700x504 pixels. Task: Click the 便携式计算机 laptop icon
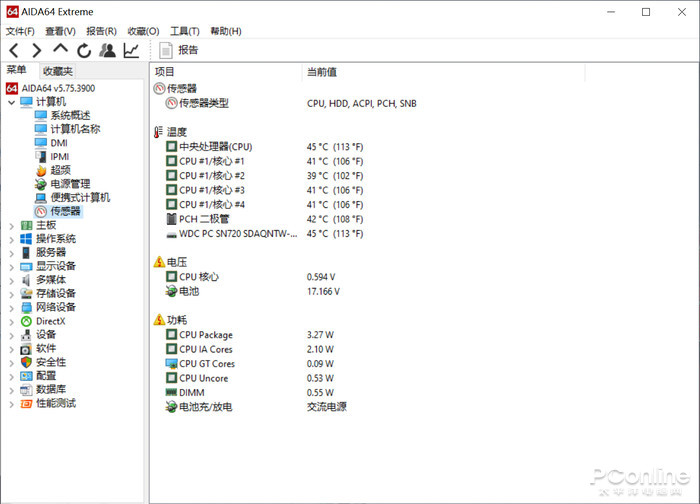pos(41,198)
